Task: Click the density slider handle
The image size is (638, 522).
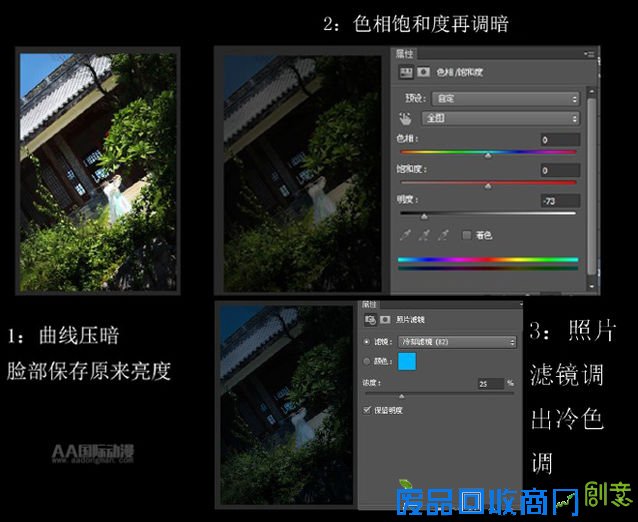Action: point(402,396)
